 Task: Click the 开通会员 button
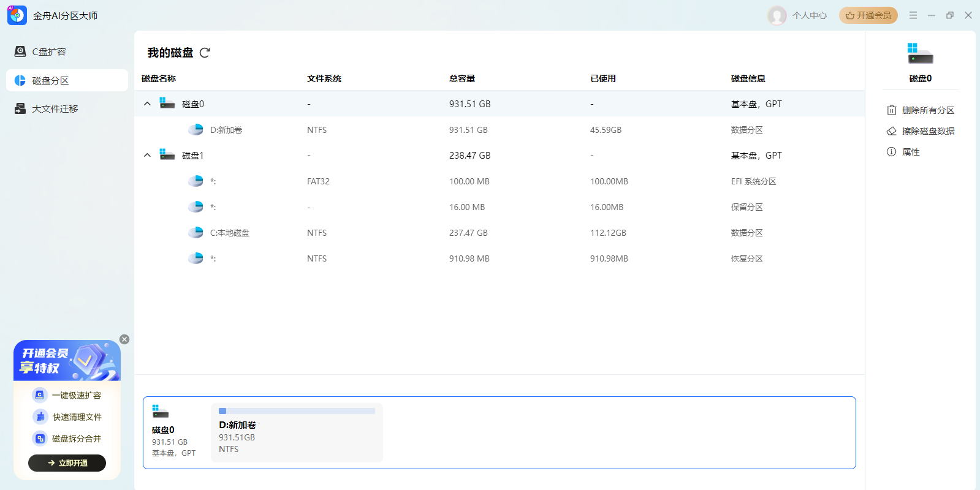868,15
